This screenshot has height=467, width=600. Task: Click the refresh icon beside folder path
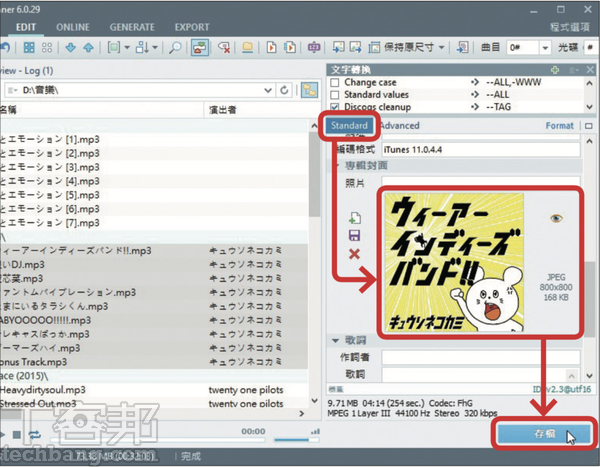click(x=284, y=90)
